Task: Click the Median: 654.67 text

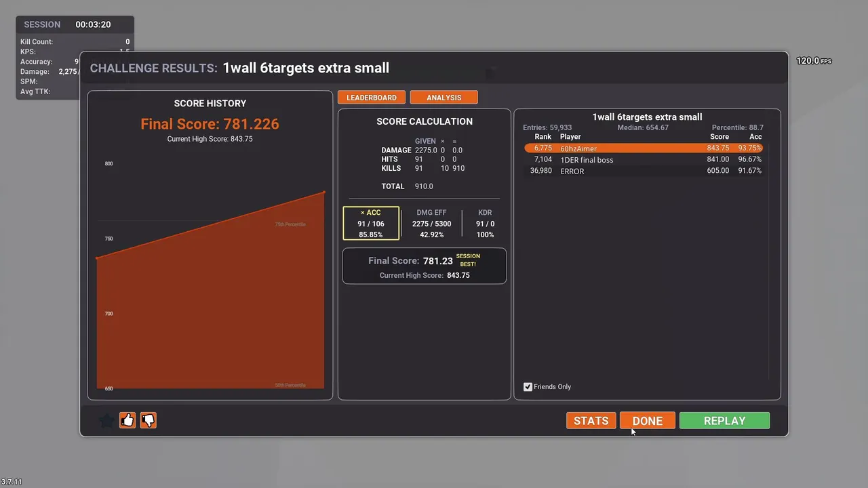Action: point(642,127)
